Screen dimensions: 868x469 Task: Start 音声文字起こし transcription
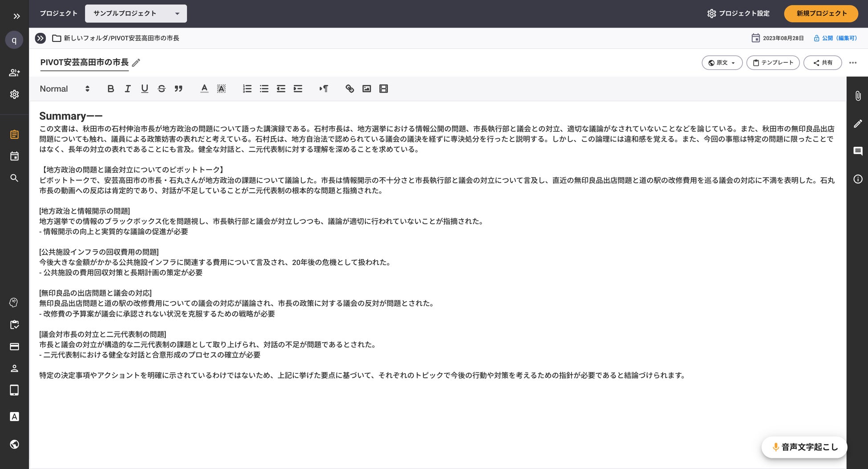click(x=804, y=447)
